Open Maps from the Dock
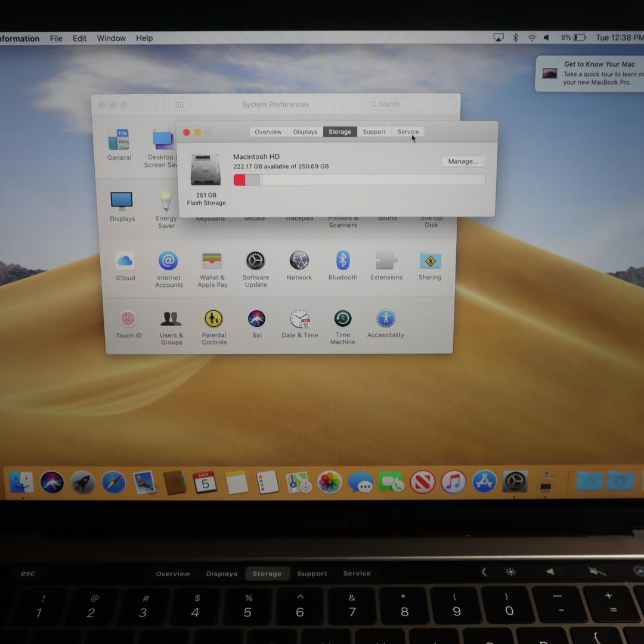 coord(299,482)
